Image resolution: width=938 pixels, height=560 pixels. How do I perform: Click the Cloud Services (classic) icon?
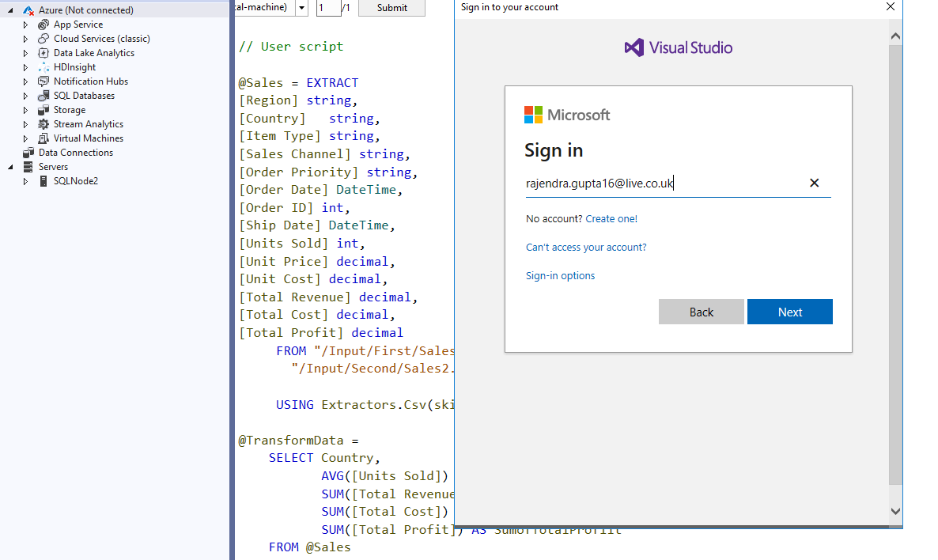pyautogui.click(x=43, y=39)
